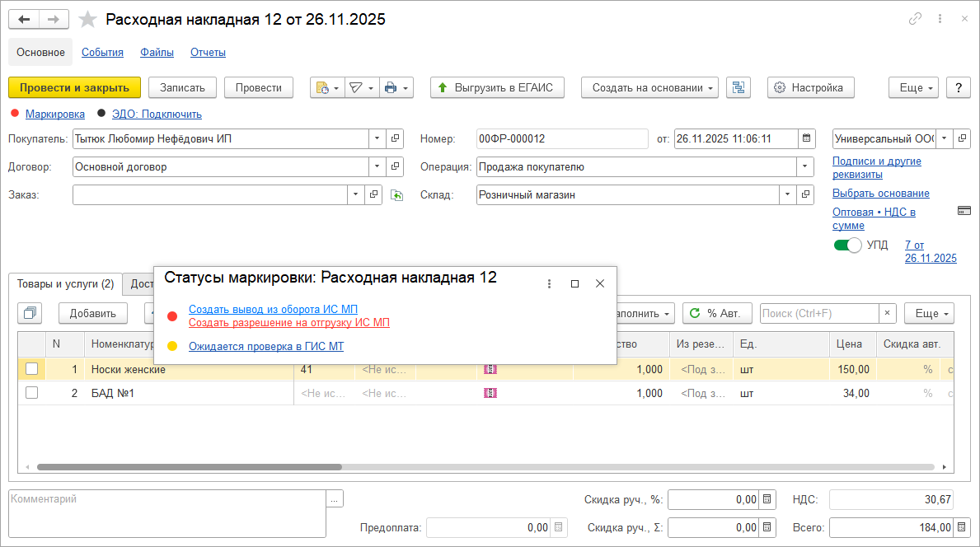This screenshot has width=980, height=547.
Task: Click the printer icon button
Action: [391, 87]
